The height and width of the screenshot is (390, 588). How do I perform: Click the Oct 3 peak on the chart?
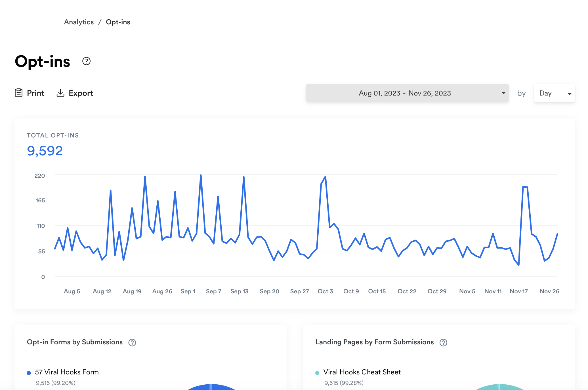pyautogui.click(x=325, y=177)
